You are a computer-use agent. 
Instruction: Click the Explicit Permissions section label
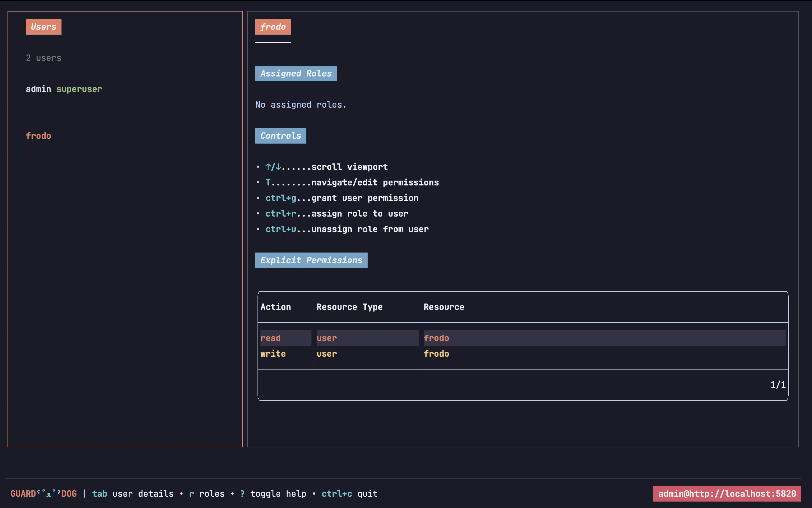click(311, 260)
